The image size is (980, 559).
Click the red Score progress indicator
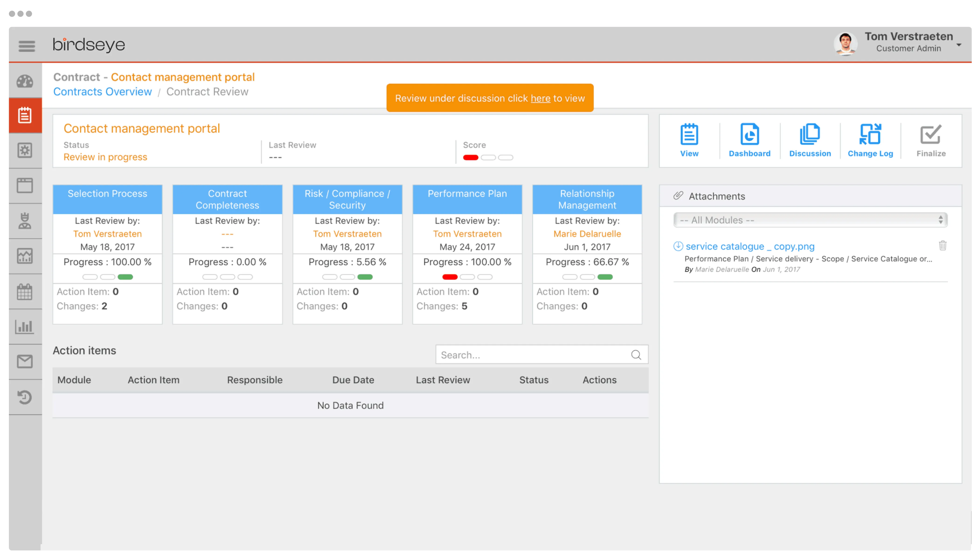(470, 157)
